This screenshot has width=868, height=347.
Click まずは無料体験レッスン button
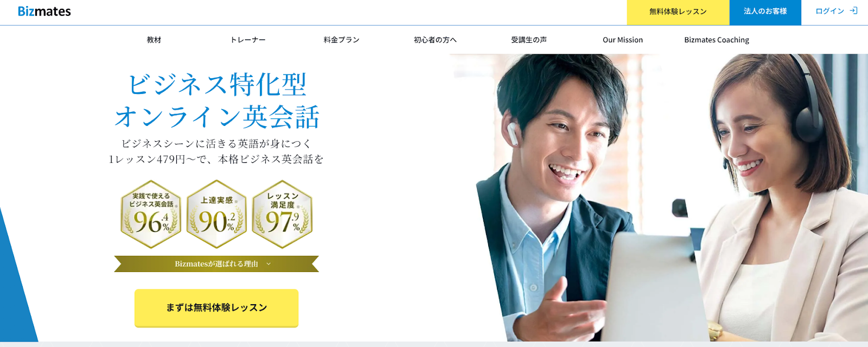coord(216,308)
